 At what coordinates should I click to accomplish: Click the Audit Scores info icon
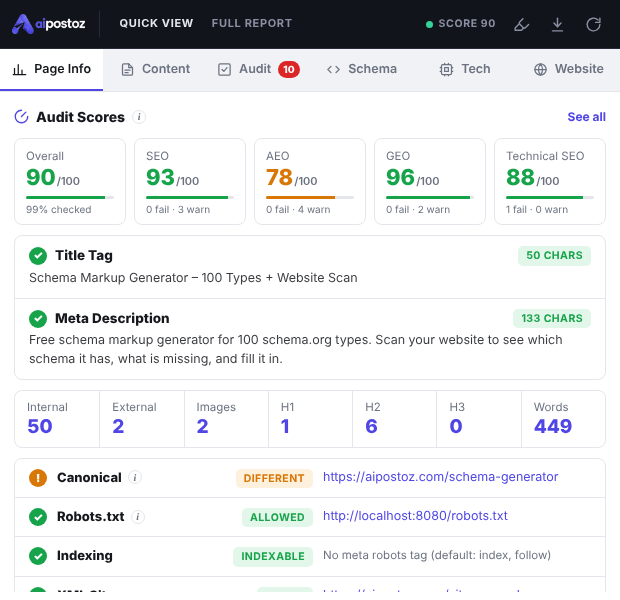click(x=139, y=117)
